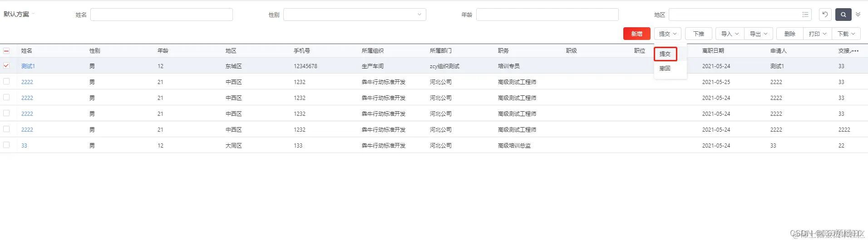Focus the 年龄 filter input

click(547, 15)
